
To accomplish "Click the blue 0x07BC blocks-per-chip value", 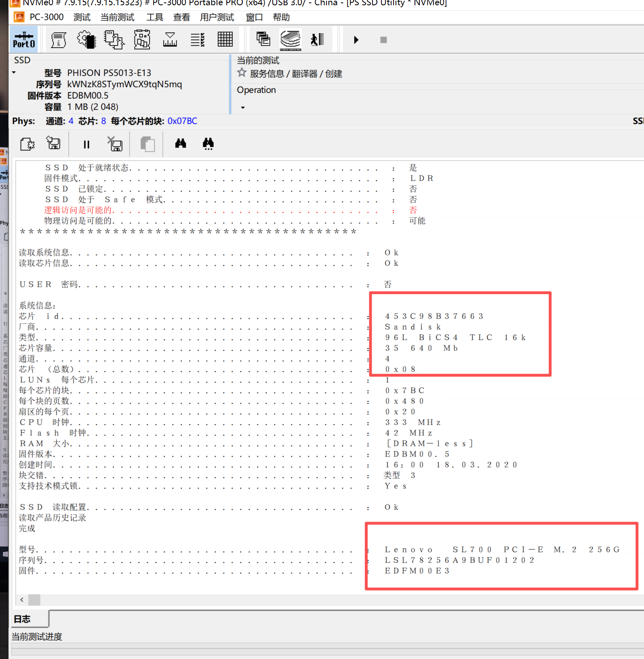I will click(x=182, y=121).
